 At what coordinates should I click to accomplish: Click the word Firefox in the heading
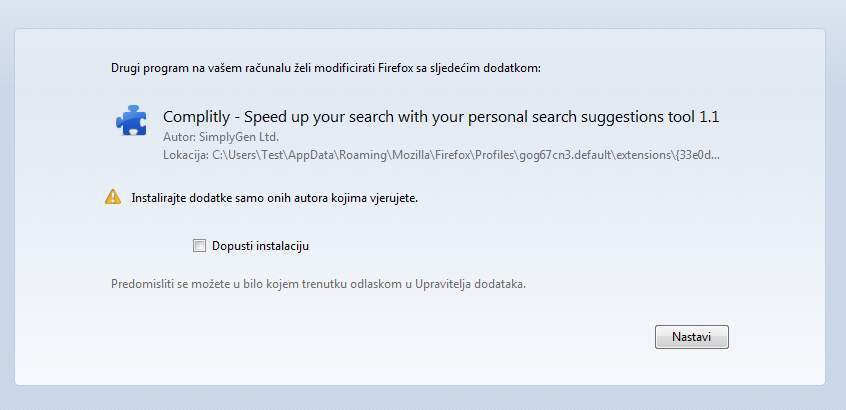(x=398, y=68)
